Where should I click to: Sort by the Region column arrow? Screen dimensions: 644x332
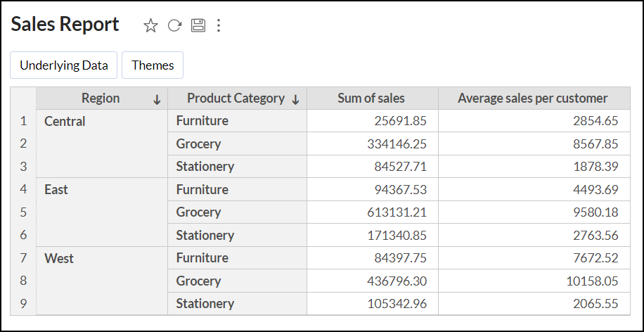point(157,100)
